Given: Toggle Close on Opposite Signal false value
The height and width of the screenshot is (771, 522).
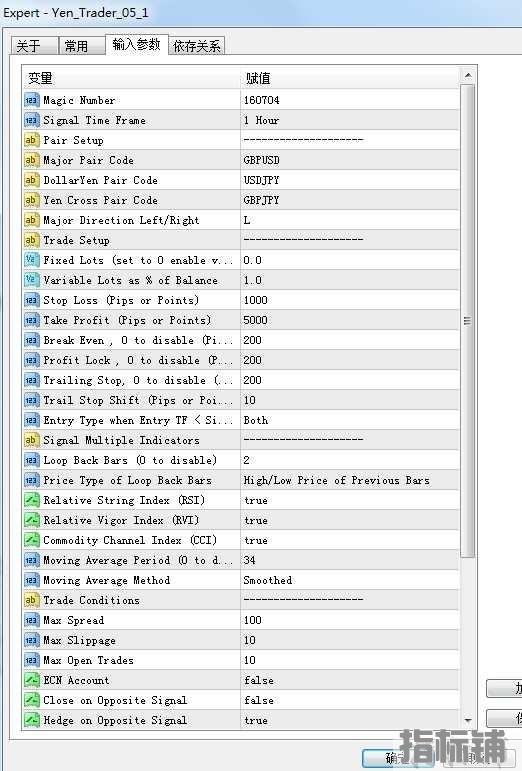Looking at the screenshot, I should pyautogui.click(x=259, y=700).
